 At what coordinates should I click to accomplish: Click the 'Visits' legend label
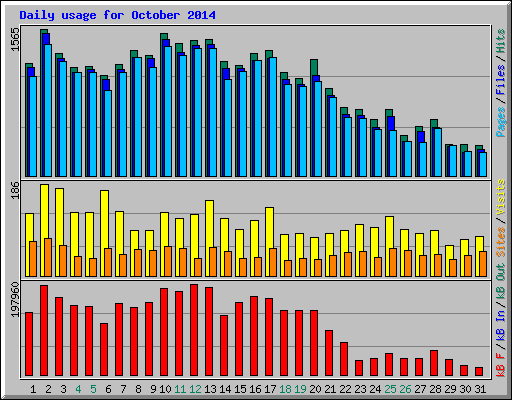(501, 198)
